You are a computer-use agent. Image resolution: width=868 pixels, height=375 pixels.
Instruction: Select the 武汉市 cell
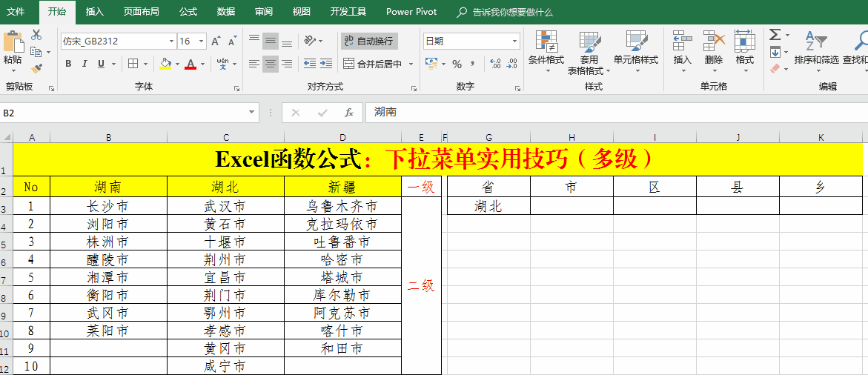[x=225, y=206]
